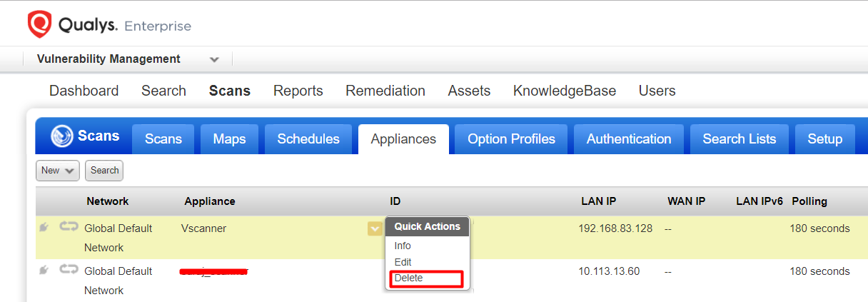Click the plug icon in Vscanner row

[44, 228]
